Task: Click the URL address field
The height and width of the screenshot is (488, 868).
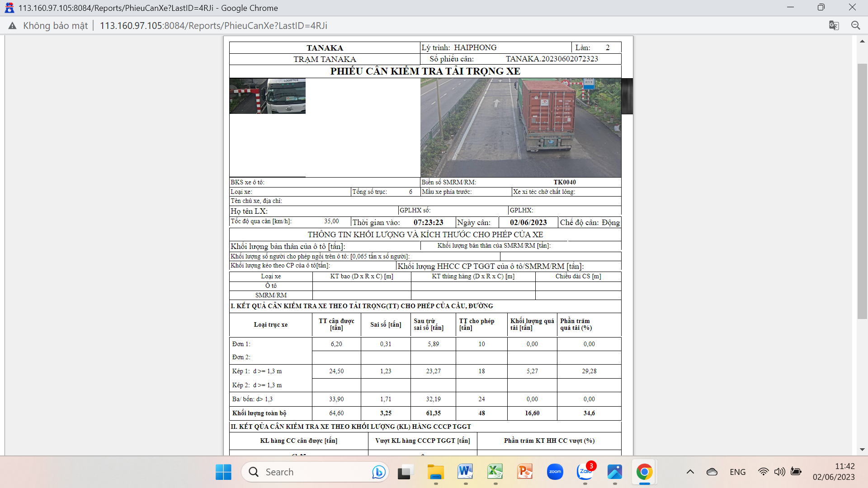Action: click(213, 26)
